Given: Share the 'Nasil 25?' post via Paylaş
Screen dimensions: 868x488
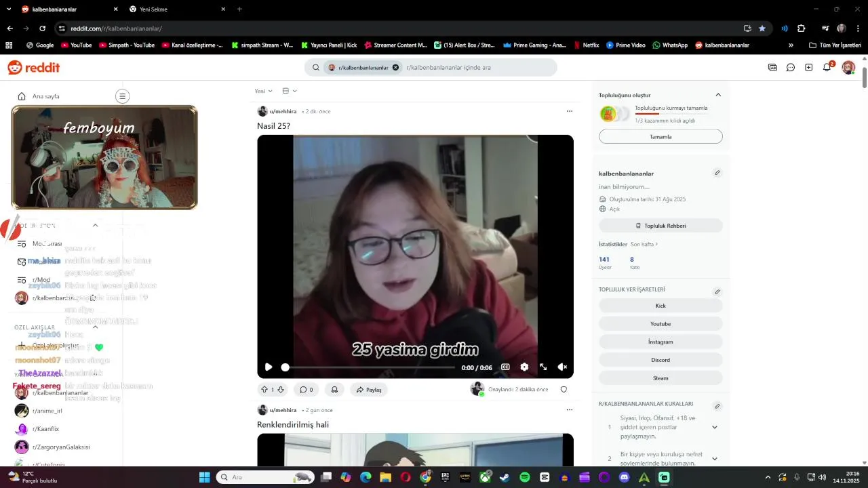Looking at the screenshot, I should tap(369, 390).
